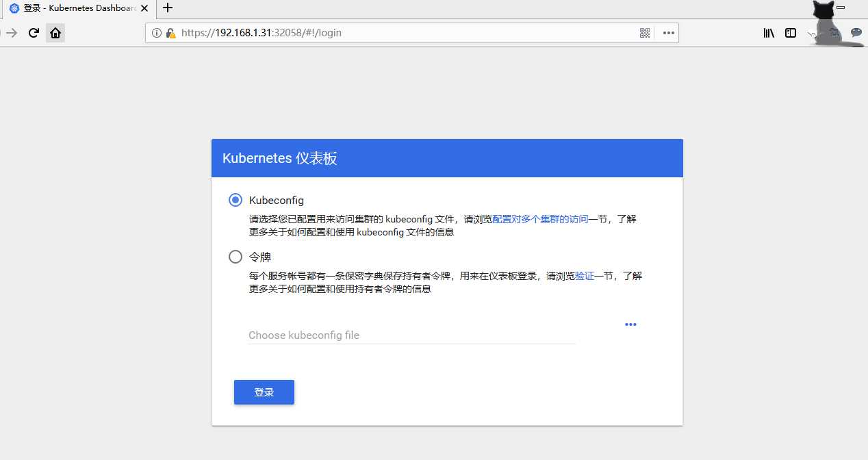This screenshot has width=868, height=460.
Task: Open site information icon in address bar
Action: click(x=156, y=33)
